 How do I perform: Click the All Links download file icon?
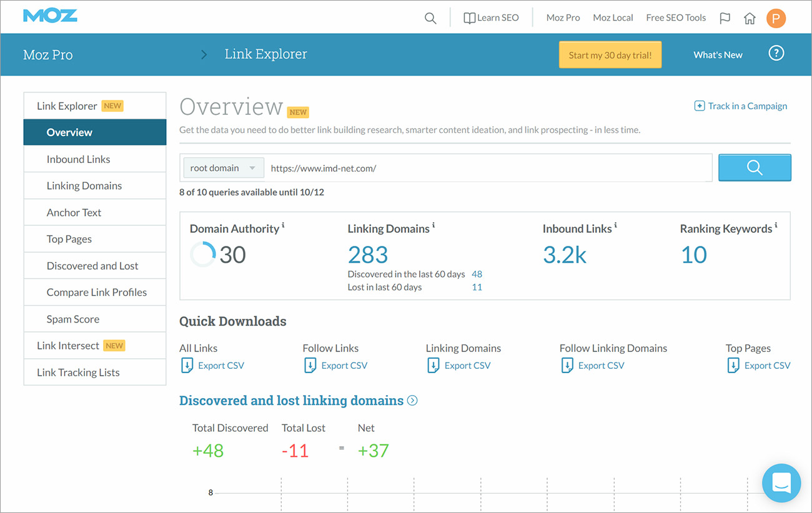186,366
